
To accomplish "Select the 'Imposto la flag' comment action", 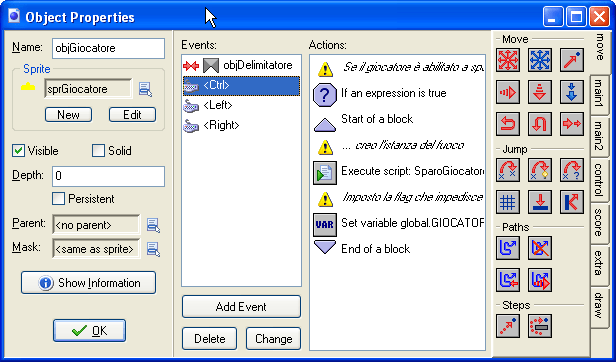I will click(398, 198).
